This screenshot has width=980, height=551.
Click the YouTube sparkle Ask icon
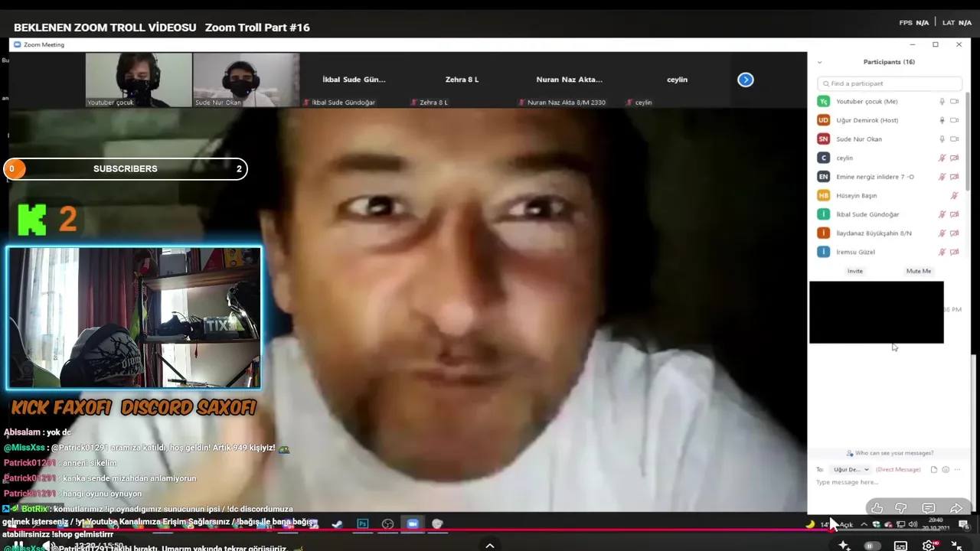point(844,546)
